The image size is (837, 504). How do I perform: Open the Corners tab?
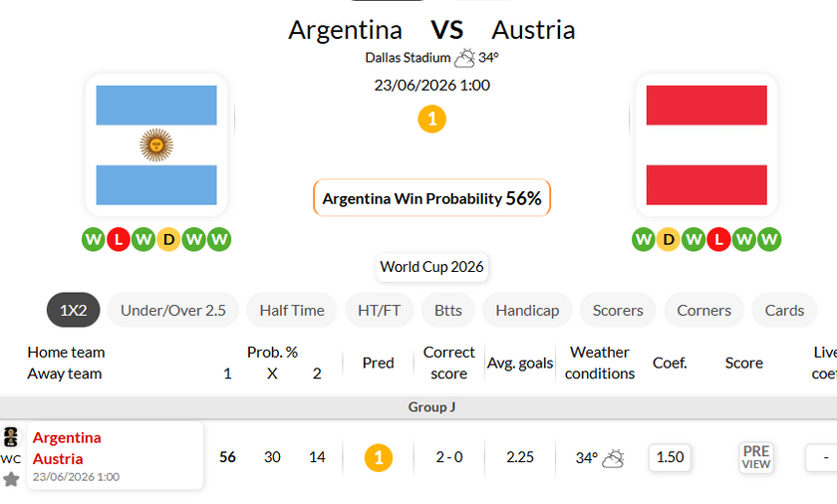coord(703,310)
